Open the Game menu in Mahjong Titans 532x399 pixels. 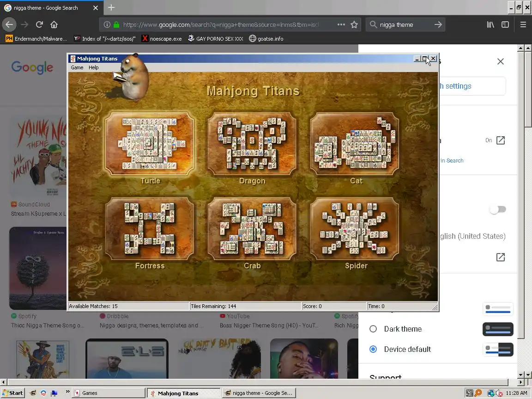(77, 67)
